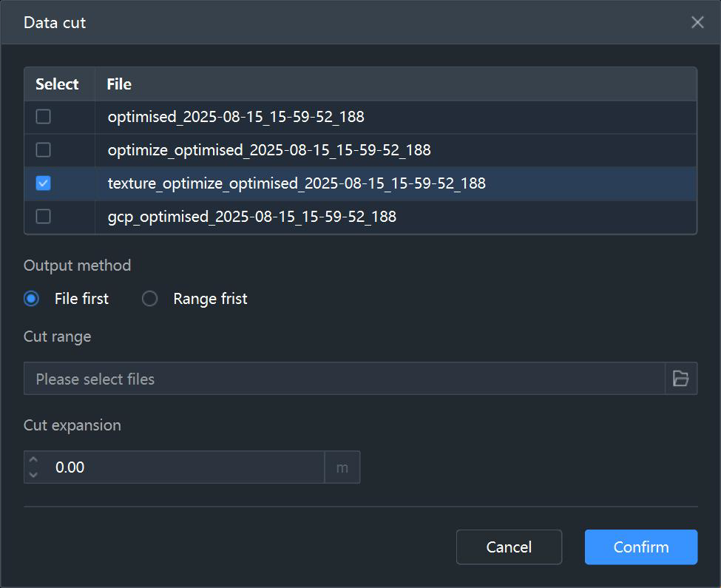Check the optimize_optimised file checkbox

[43, 150]
